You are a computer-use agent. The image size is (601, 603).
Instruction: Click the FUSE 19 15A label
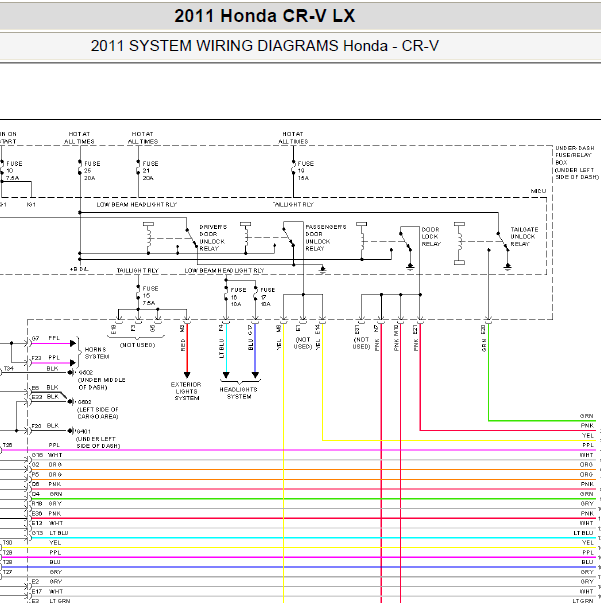[305, 171]
